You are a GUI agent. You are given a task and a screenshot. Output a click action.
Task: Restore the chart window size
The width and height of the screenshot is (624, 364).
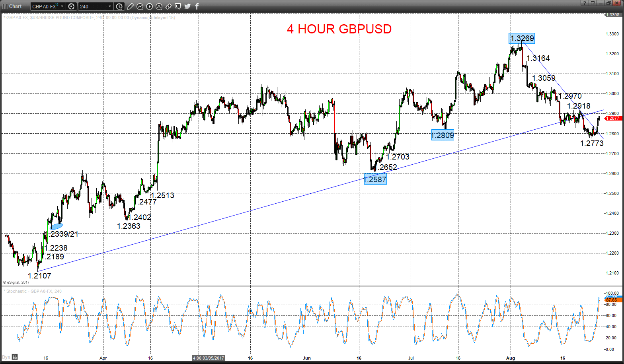tap(608, 3)
